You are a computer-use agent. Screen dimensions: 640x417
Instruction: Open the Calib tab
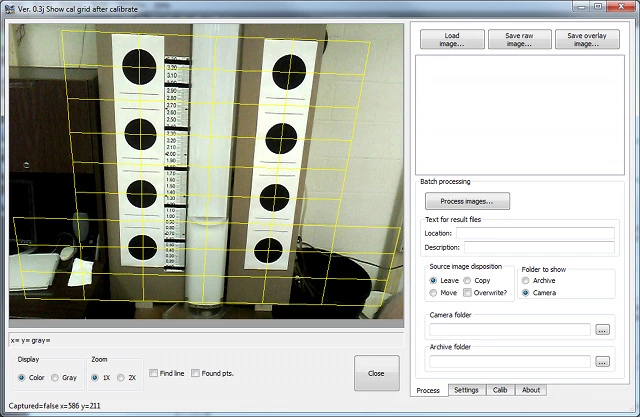[x=499, y=390]
